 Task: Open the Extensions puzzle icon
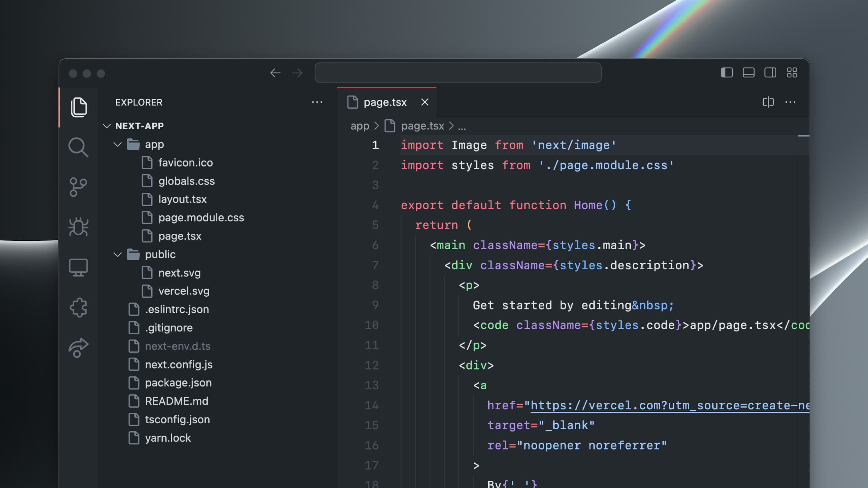(x=78, y=307)
